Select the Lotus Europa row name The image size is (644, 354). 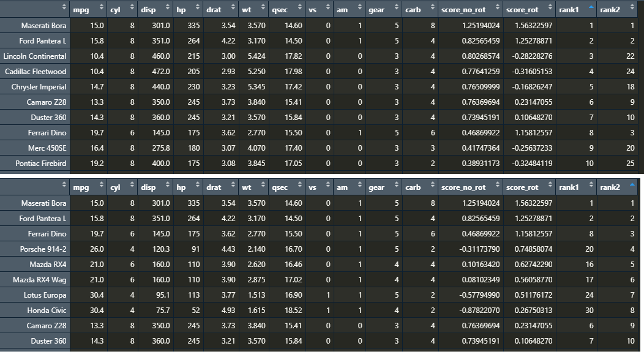[45, 295]
